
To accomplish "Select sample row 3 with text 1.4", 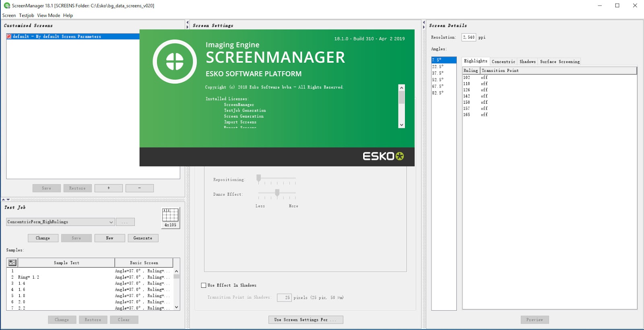I will (x=90, y=283).
